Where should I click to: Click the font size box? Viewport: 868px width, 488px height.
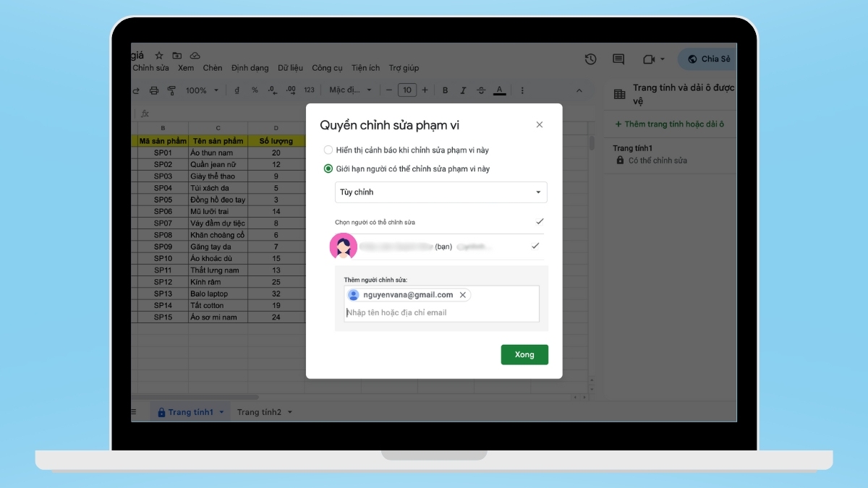point(407,90)
